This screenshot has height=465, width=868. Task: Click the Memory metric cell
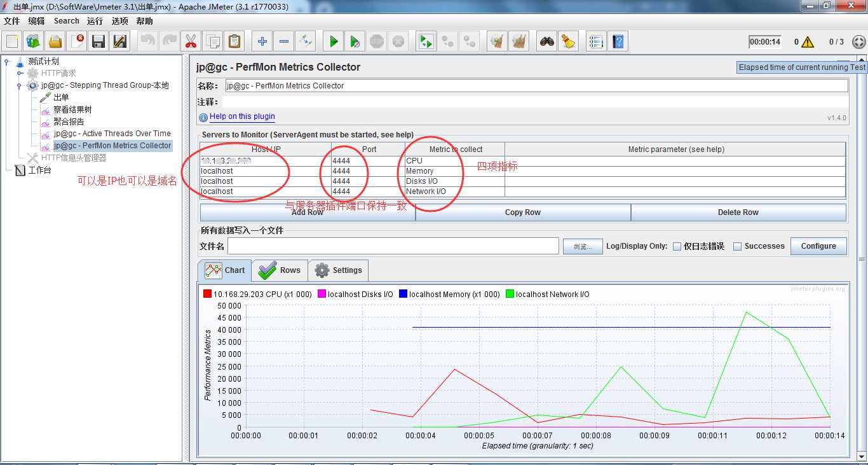(x=454, y=171)
